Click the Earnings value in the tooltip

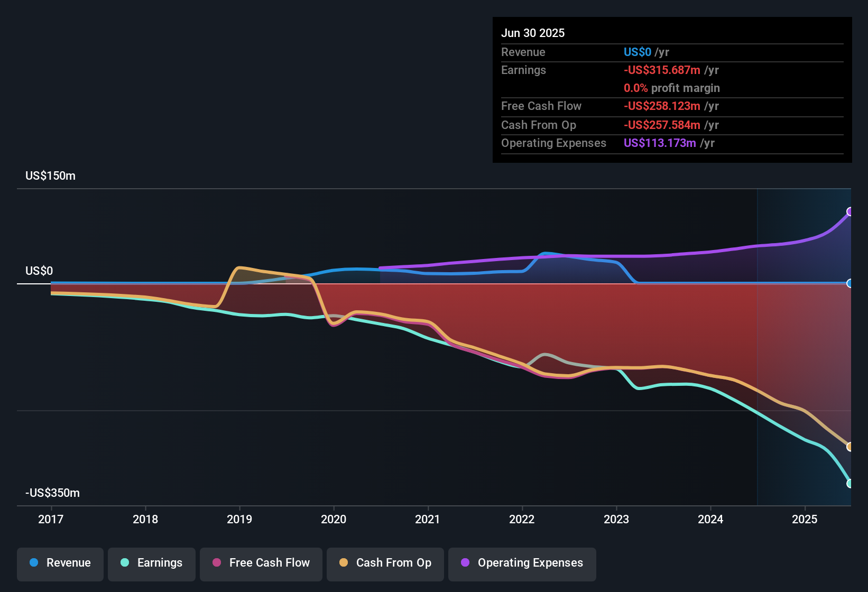(x=662, y=70)
